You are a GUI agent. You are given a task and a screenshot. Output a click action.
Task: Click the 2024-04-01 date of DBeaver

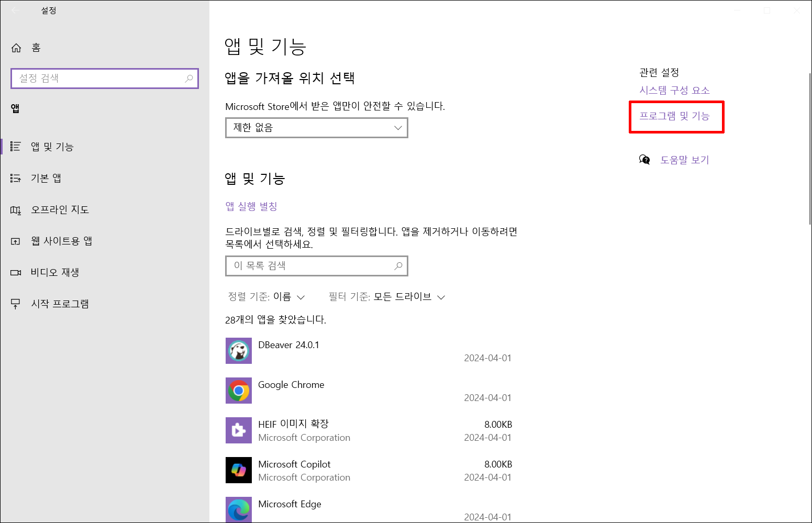[488, 358]
